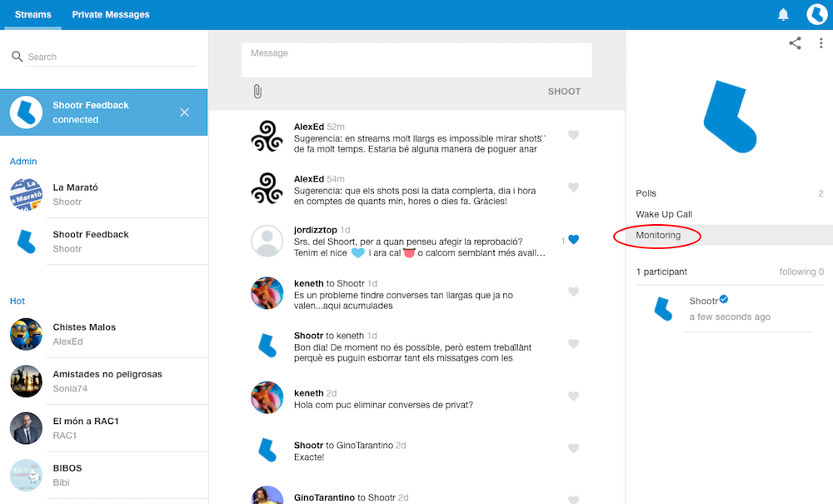Click the Hot section heading
Viewport: 833px width, 504px height.
(x=17, y=301)
